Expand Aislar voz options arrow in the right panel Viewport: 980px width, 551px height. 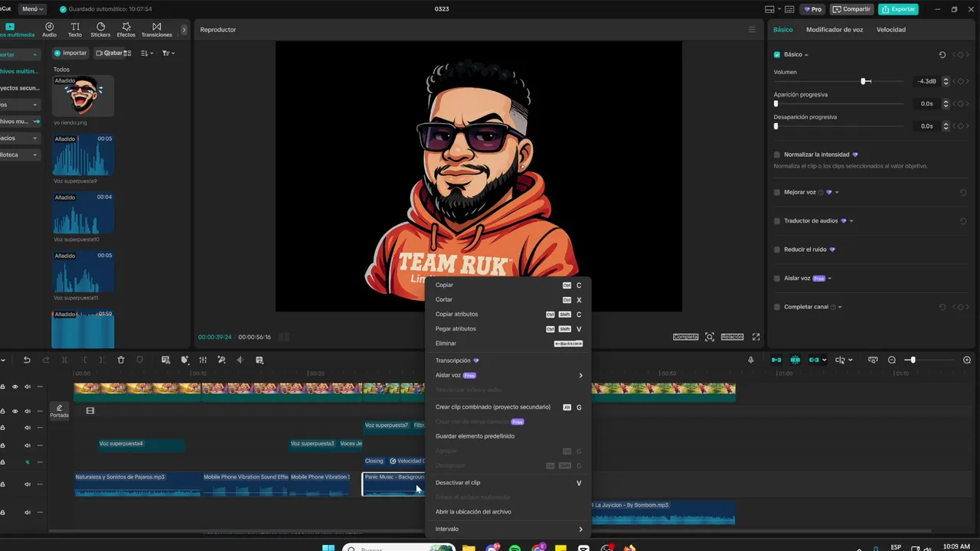[830, 279]
